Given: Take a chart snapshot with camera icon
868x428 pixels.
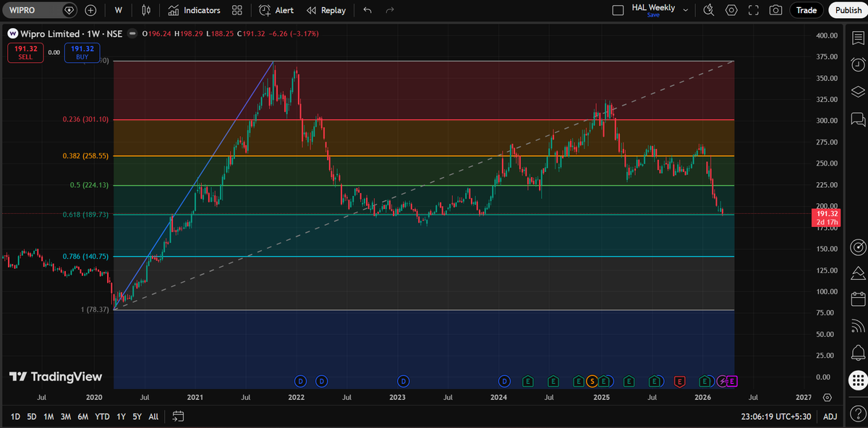Looking at the screenshot, I should 776,10.
